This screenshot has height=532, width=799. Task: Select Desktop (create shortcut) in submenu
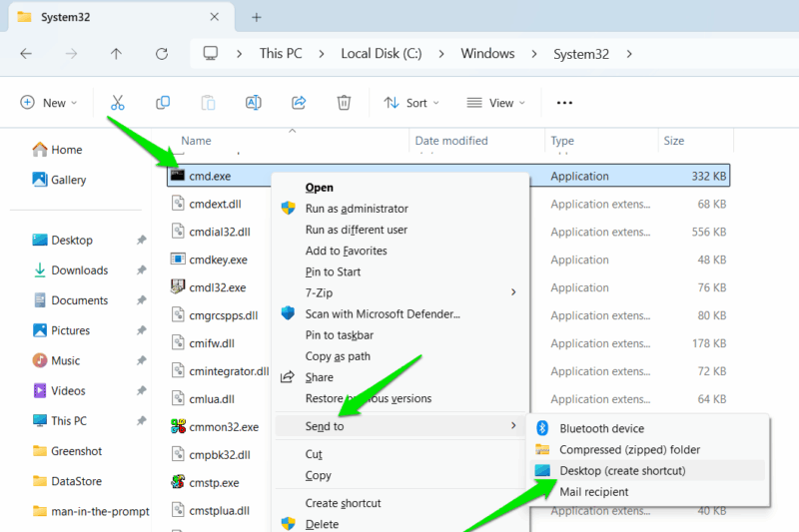[647, 470]
